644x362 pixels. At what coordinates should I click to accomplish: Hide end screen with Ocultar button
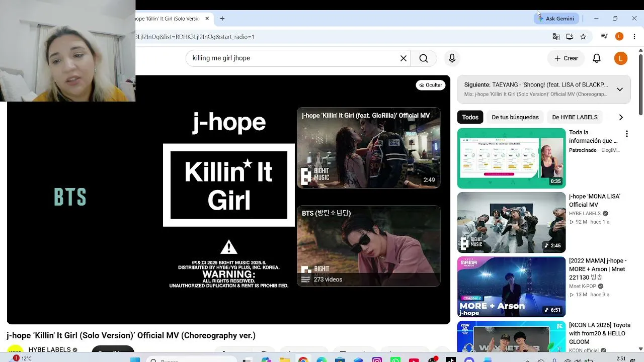pyautogui.click(x=431, y=85)
